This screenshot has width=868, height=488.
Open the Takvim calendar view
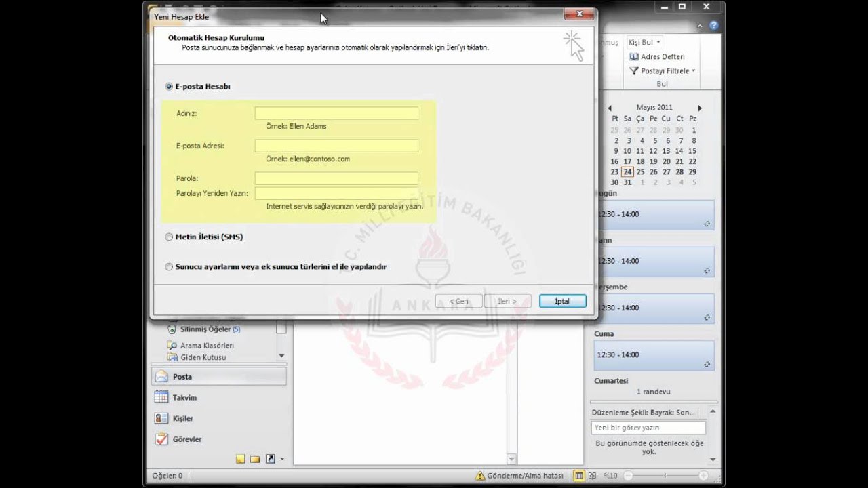coord(218,398)
